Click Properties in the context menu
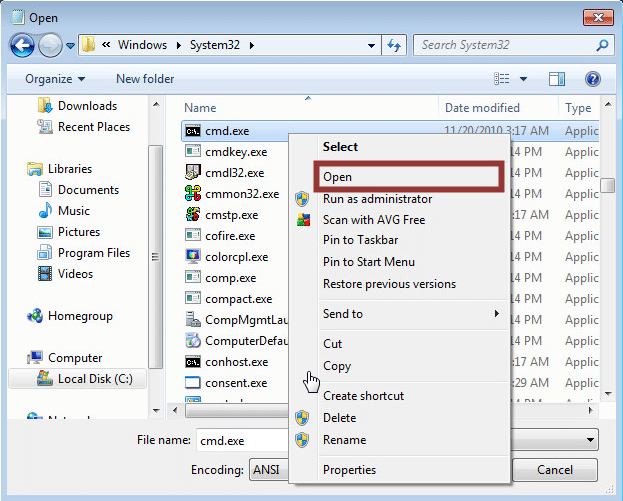The height and width of the screenshot is (501, 623). point(349,470)
